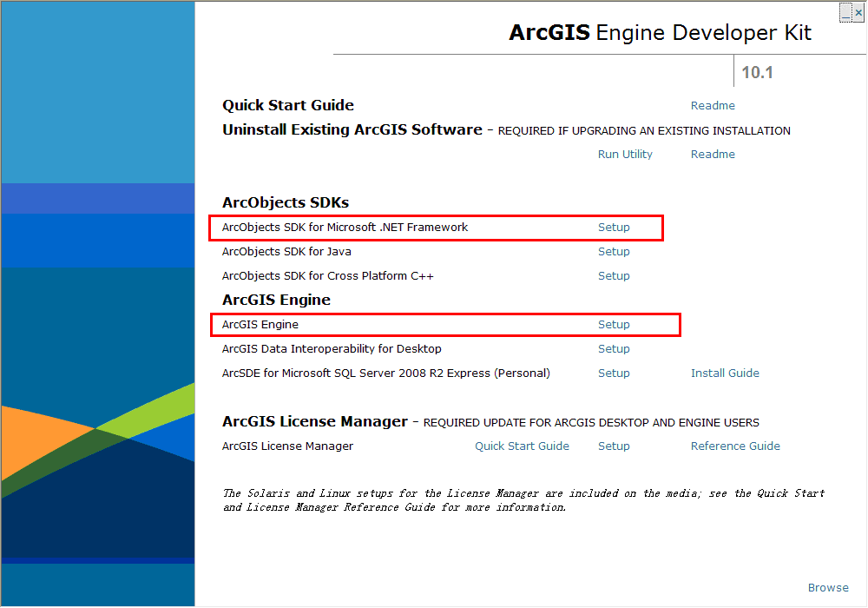868x608 pixels.
Task: Click the Browse link
Action: click(827, 587)
